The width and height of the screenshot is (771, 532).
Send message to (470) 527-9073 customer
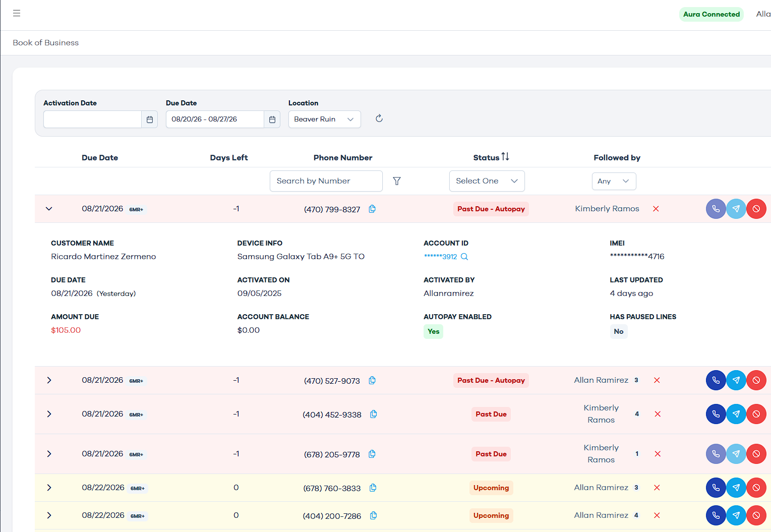click(736, 380)
